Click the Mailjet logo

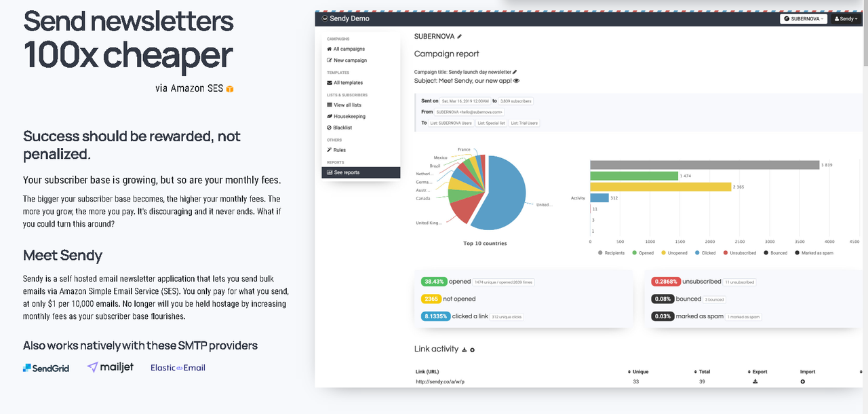[111, 367]
